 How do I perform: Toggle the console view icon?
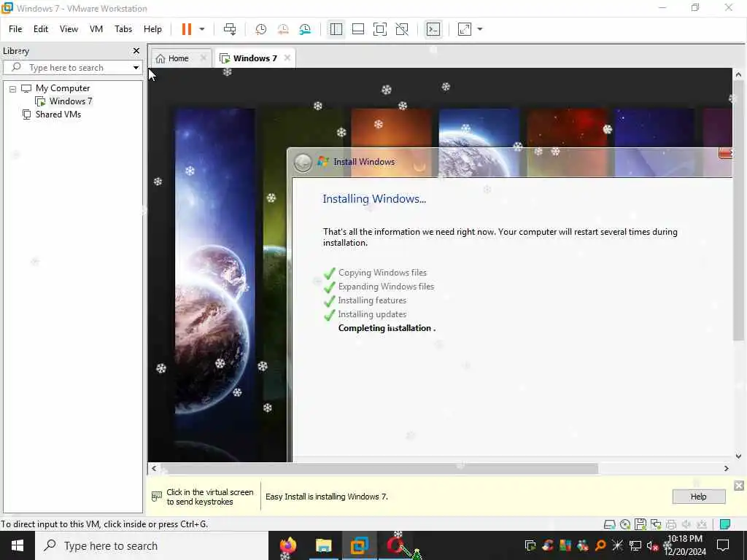click(x=433, y=29)
